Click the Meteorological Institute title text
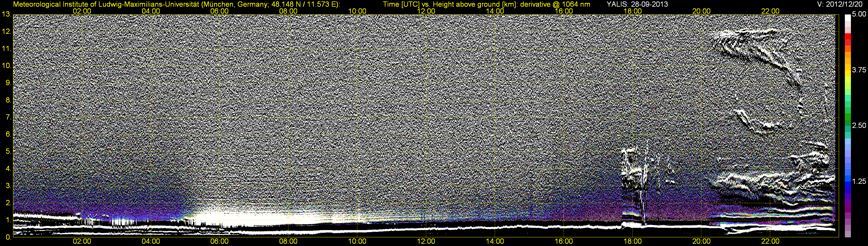 (176, 4)
